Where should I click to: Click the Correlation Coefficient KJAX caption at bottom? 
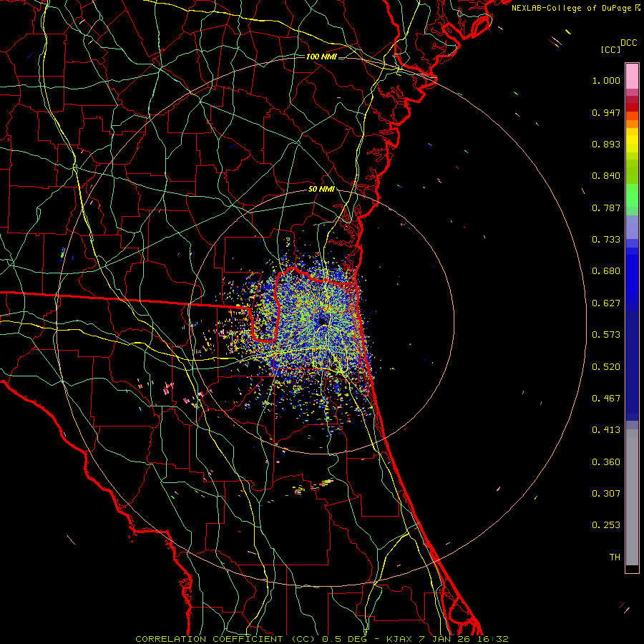click(322, 639)
